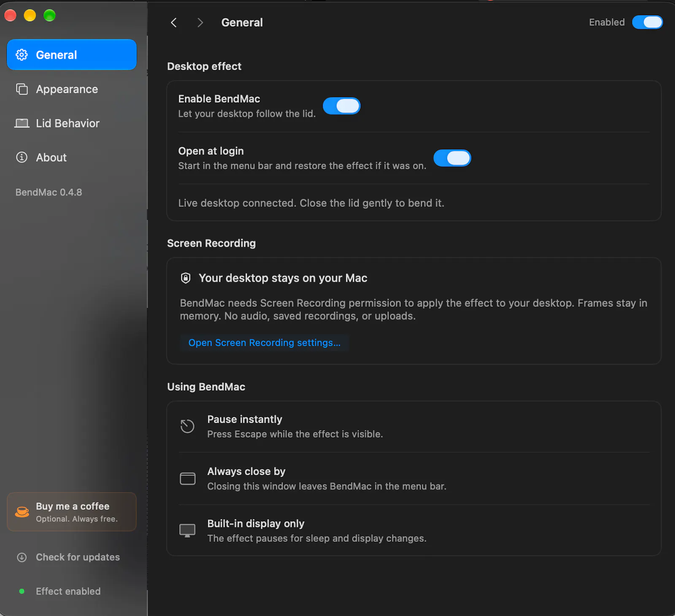Go forward with the right chevron
The image size is (675, 616).
[200, 22]
